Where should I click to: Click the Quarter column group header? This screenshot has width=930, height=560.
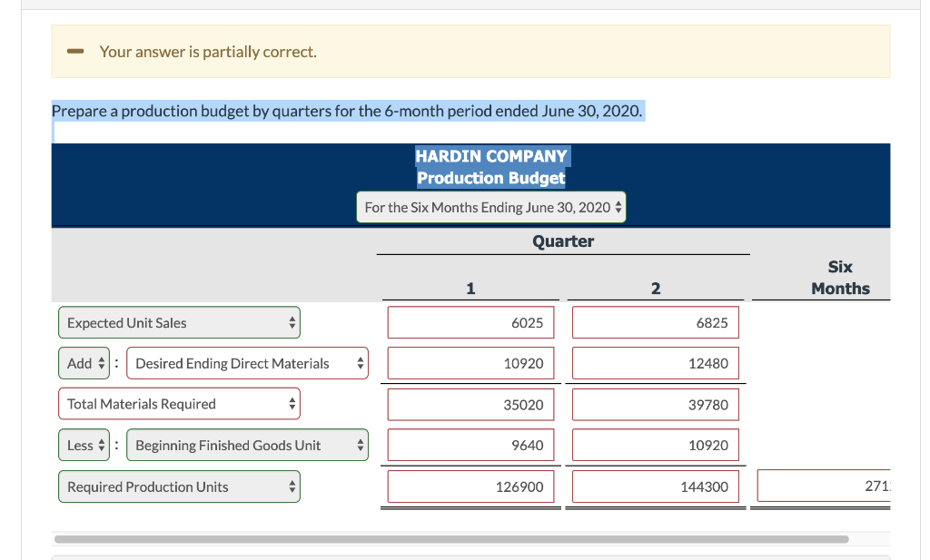point(563,241)
